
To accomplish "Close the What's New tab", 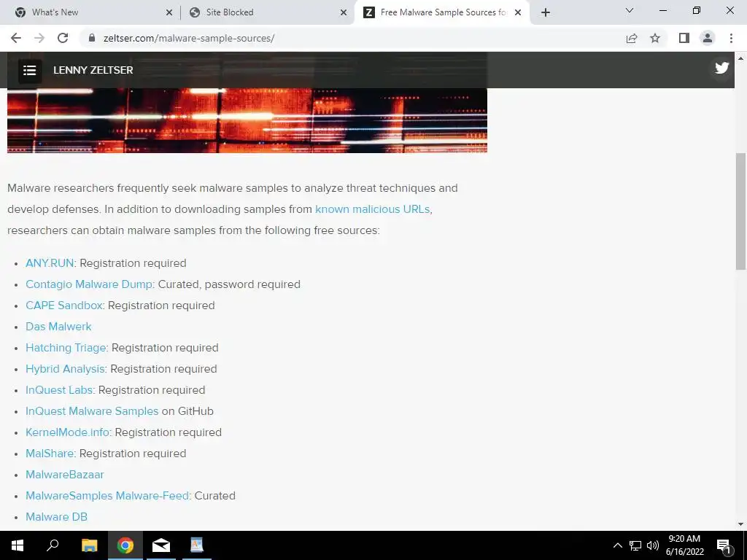I will tap(169, 13).
